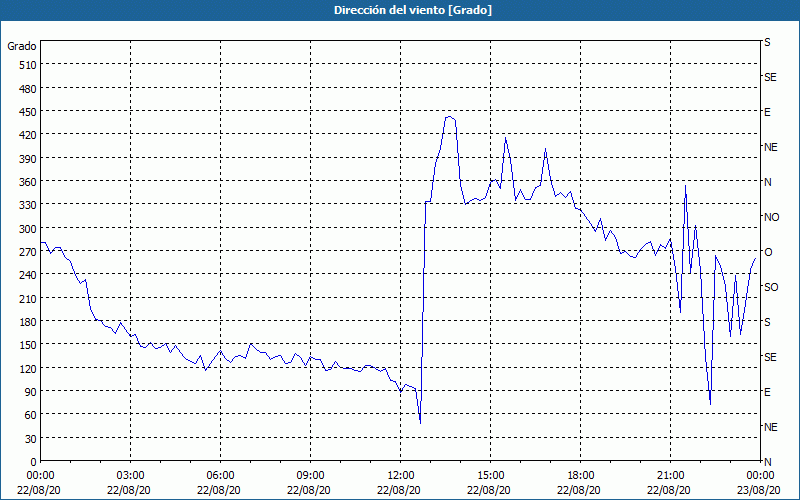Image resolution: width=800 pixels, height=500 pixels.
Task: Click the 330 degree axis label
Action: [28, 206]
